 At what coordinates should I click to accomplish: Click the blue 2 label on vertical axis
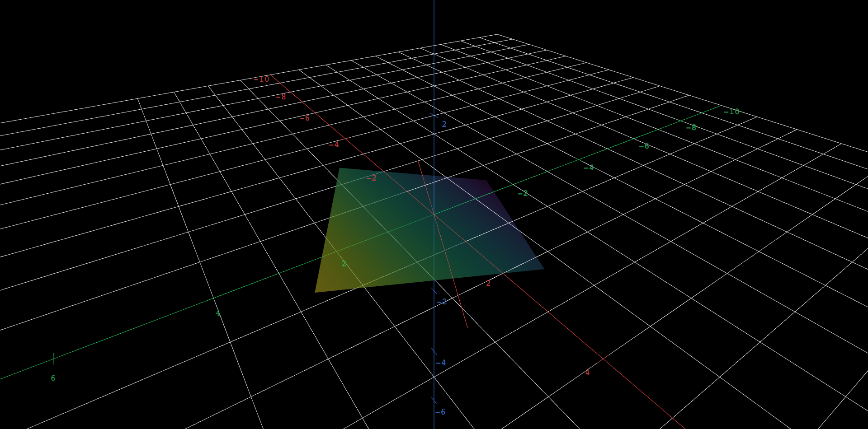pos(444,124)
